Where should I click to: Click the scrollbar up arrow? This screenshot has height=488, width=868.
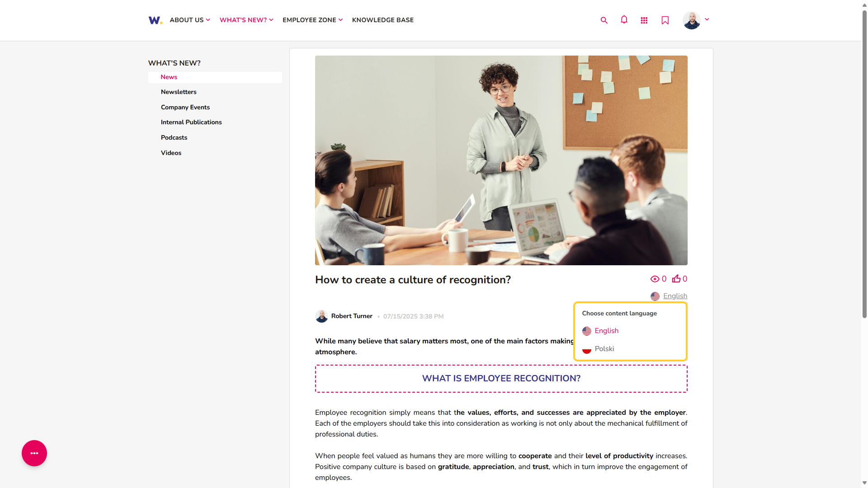coord(864,5)
